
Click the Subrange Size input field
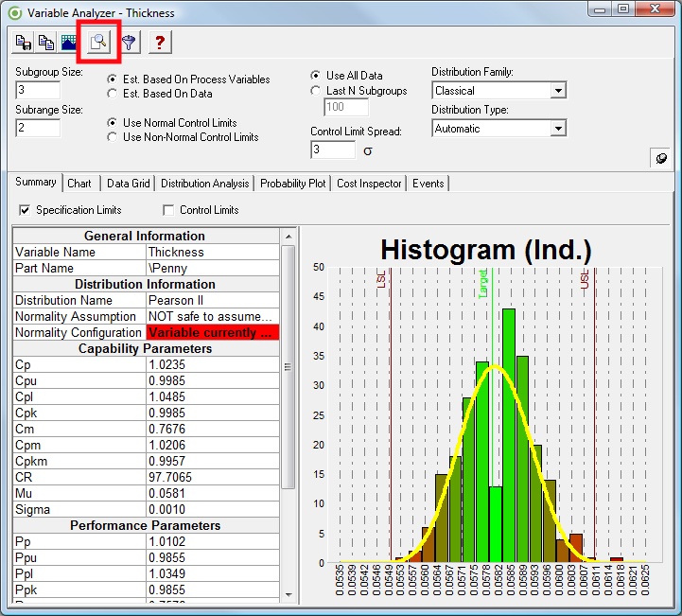38,128
